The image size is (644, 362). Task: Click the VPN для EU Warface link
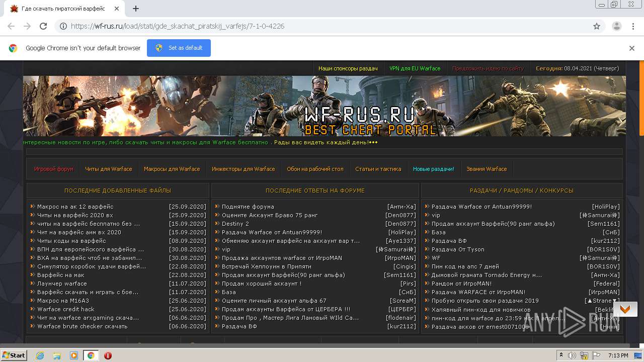point(415,68)
